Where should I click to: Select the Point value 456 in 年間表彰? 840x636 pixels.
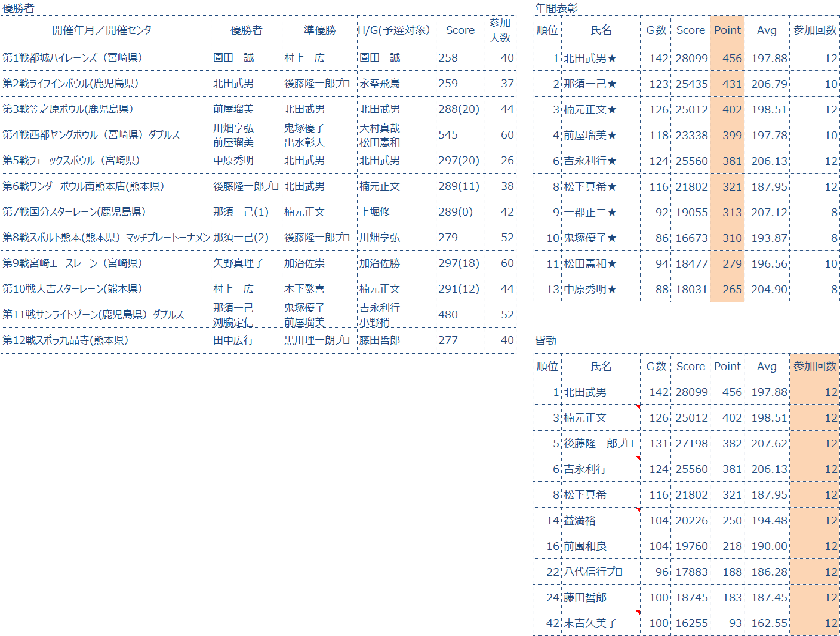click(x=727, y=59)
